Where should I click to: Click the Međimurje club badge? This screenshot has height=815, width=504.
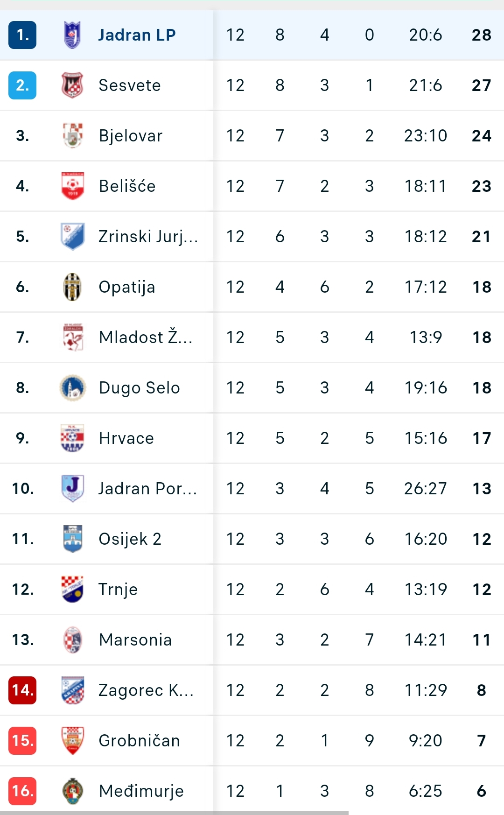coord(72,791)
